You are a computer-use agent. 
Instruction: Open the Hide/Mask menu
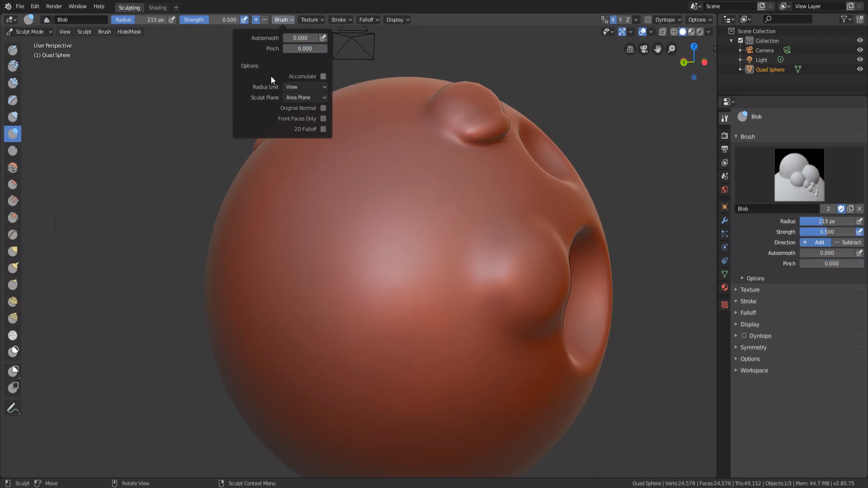129,32
